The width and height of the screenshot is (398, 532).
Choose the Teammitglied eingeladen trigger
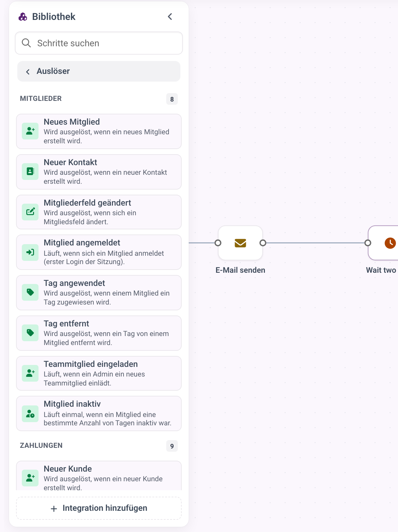(x=99, y=373)
